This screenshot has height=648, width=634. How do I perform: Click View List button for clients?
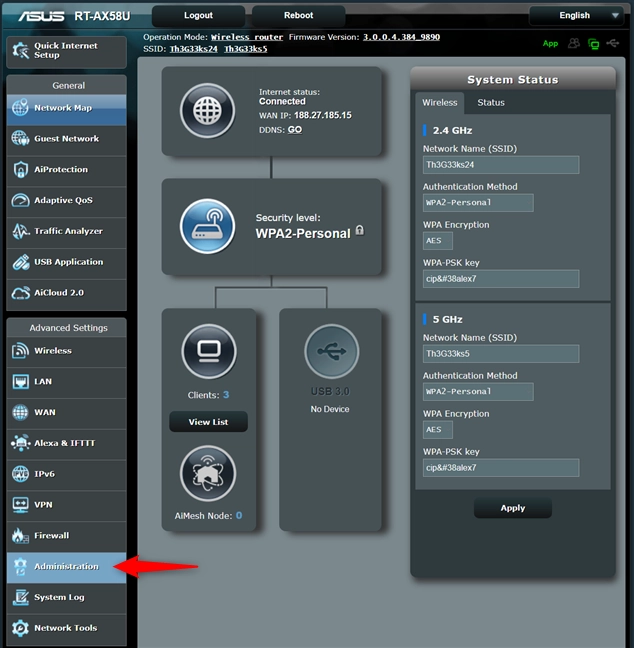[x=208, y=422]
